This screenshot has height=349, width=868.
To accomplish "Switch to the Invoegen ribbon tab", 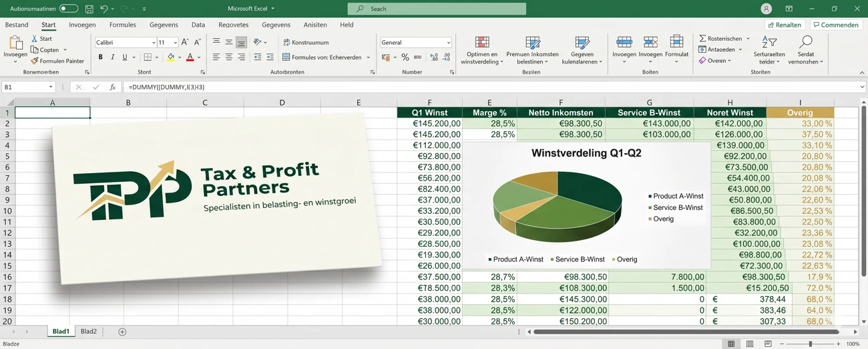I will [82, 25].
